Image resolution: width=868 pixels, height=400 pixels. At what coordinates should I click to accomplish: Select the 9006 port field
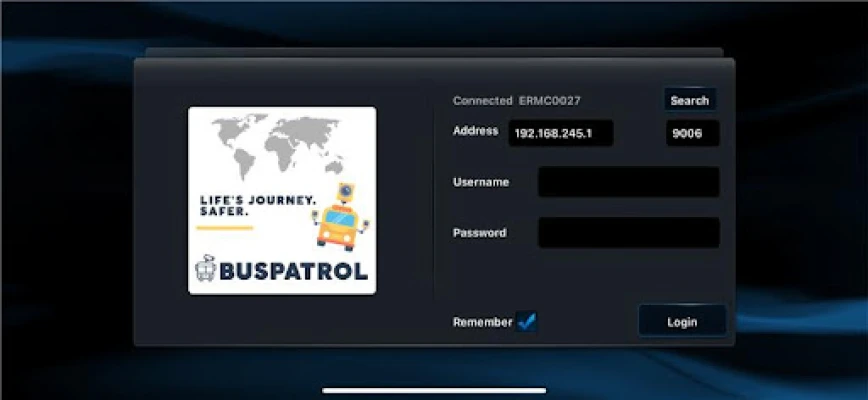tap(693, 133)
